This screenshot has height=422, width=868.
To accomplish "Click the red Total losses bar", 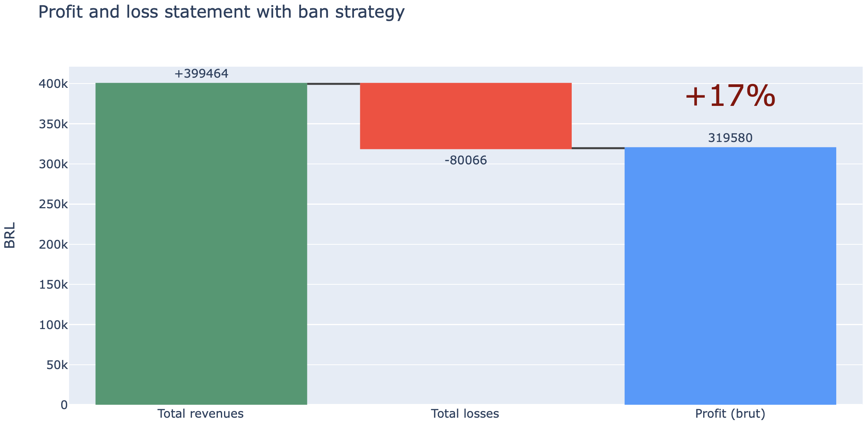I will click(465, 116).
